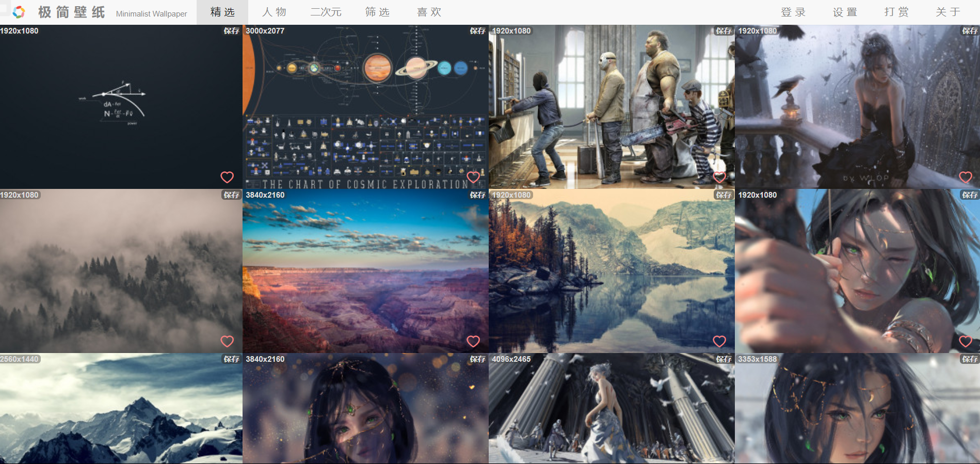Screen dimensions: 980x464
Task: View the mountain lake reflection wallpaper
Action: (x=612, y=271)
